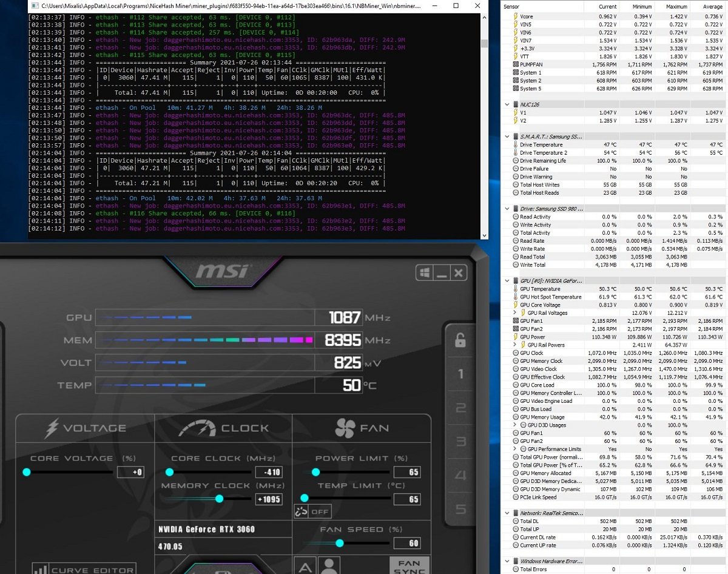Click the GPU Core Voltage bolt icon
728x574 pixels.
coord(516,305)
